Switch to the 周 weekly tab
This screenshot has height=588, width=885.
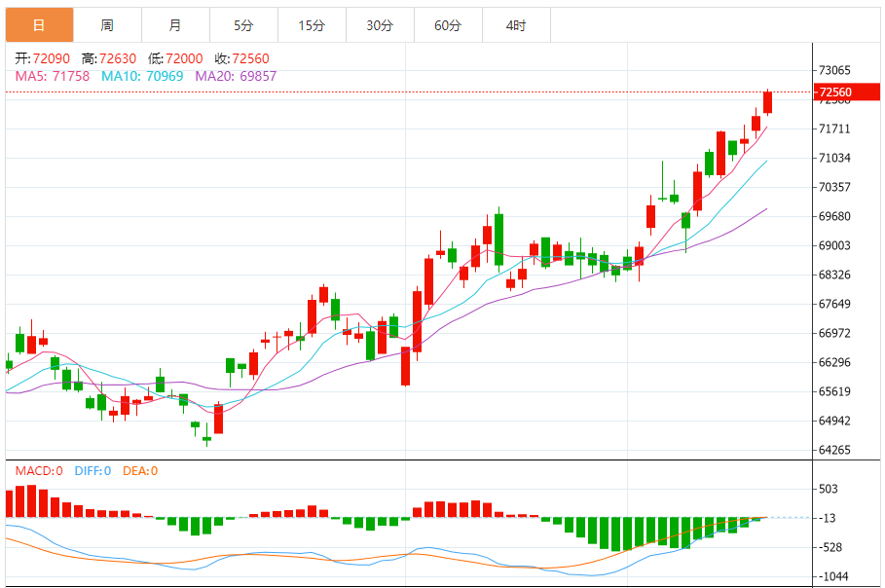[107, 25]
